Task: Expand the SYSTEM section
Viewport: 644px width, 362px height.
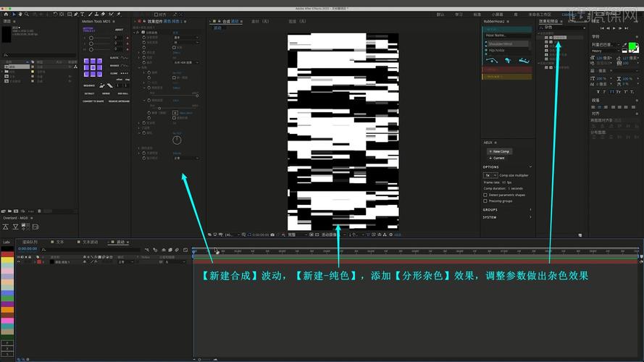Action: pyautogui.click(x=507, y=217)
